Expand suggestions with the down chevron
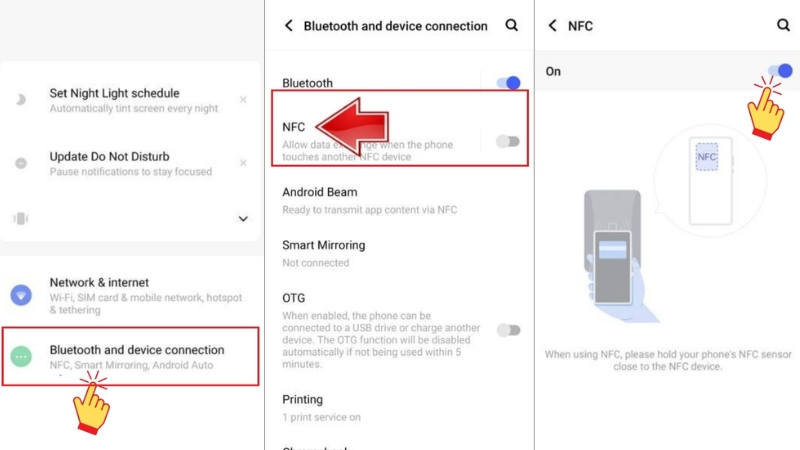The image size is (800, 450). tap(243, 218)
